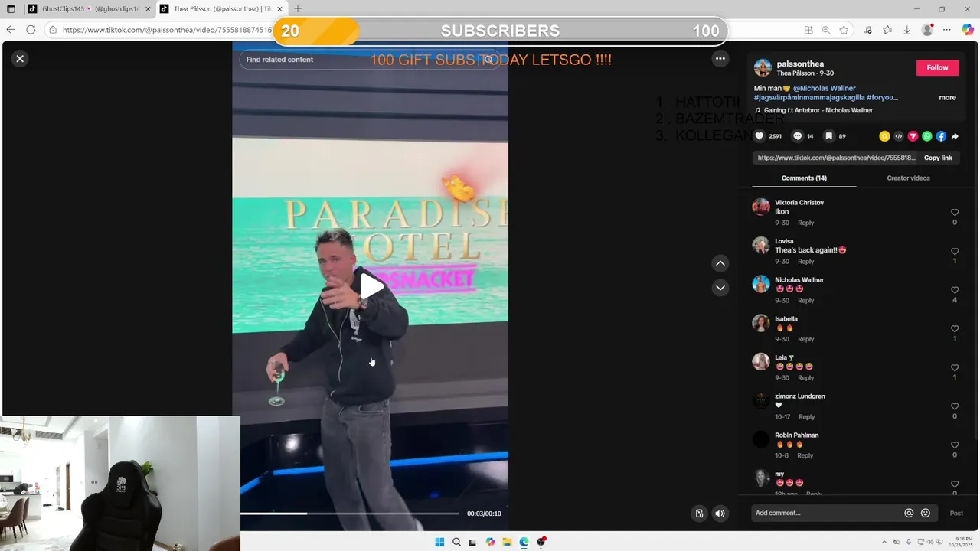980x551 pixels.
Task: Open a new browser tab
Action: coord(298,9)
